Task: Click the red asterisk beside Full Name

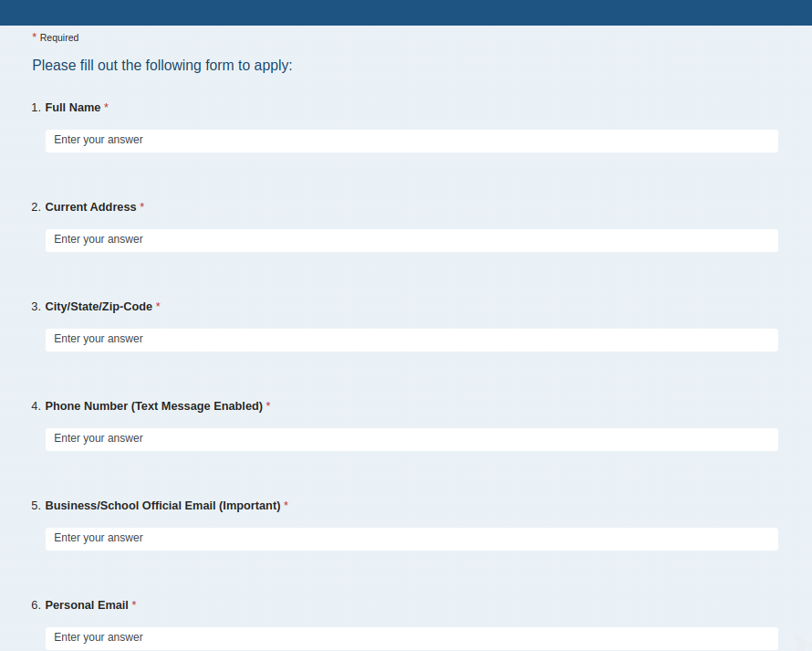Action: click(106, 107)
